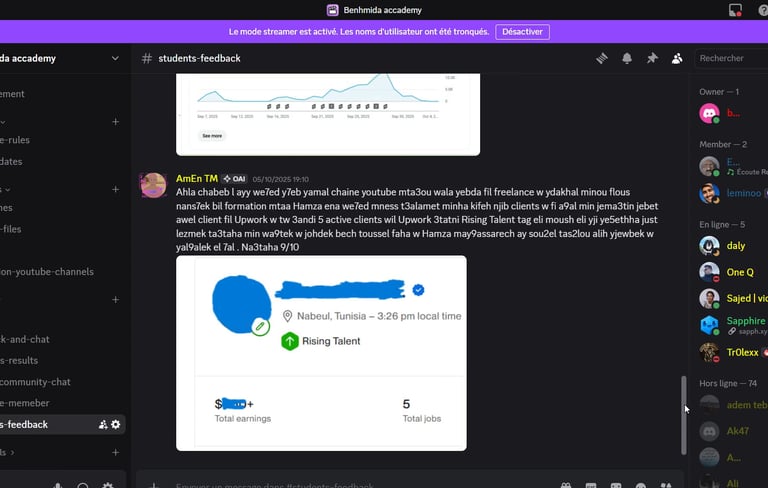Viewport: 768px width, 488px height.
Task: Open the community-chat channel
Action: pos(35,382)
